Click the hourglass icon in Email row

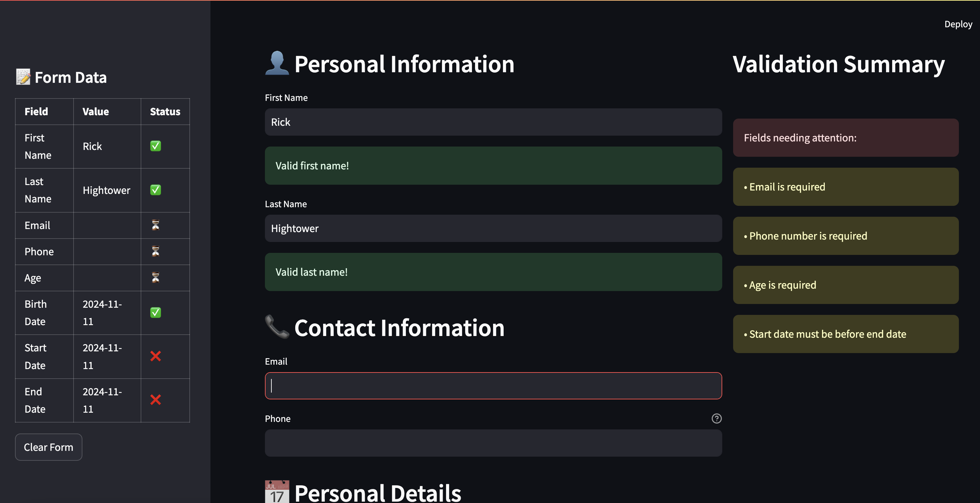point(156,225)
